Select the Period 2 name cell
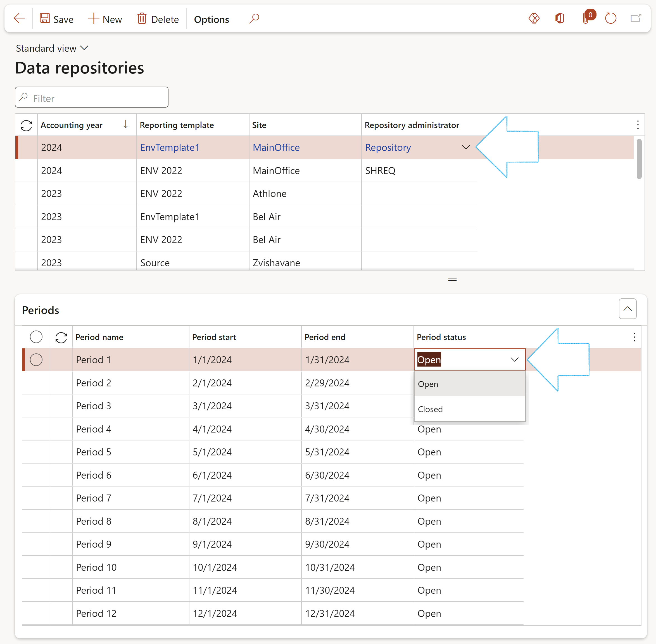Image resolution: width=656 pixels, height=644 pixels. (130, 383)
